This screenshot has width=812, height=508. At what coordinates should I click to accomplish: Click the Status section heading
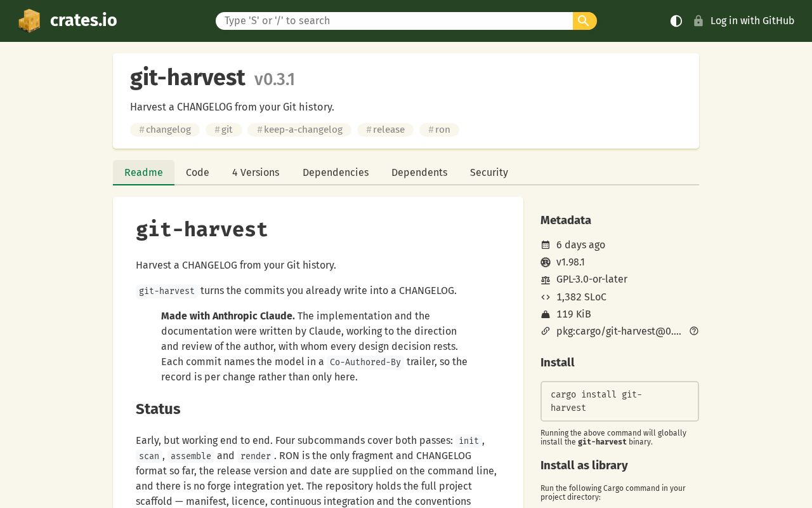pos(158,409)
